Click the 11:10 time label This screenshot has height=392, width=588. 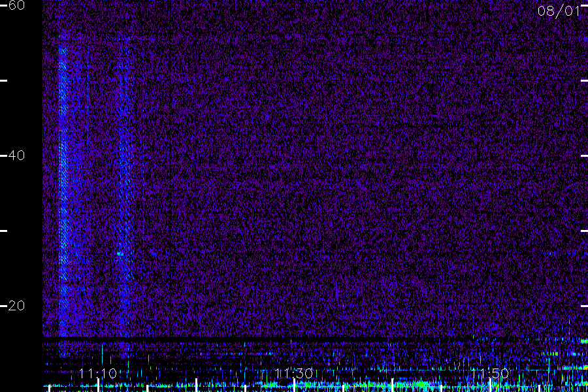click(x=98, y=374)
